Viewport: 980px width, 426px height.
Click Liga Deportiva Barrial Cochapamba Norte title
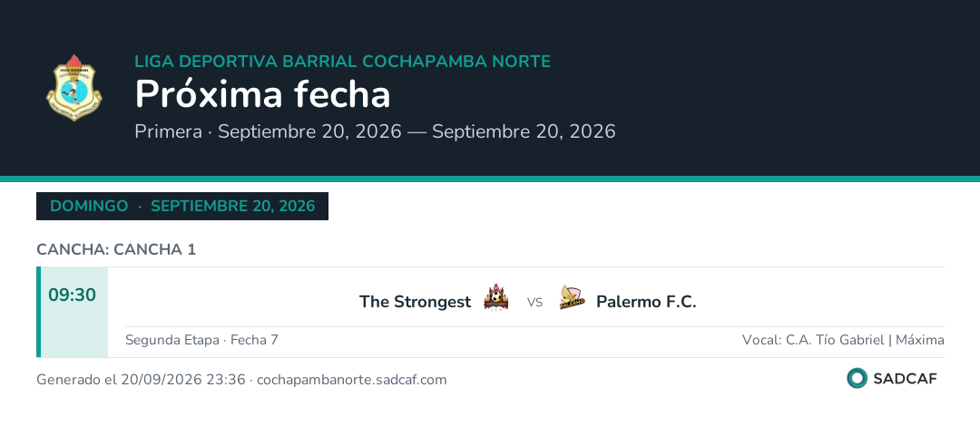pos(342,62)
